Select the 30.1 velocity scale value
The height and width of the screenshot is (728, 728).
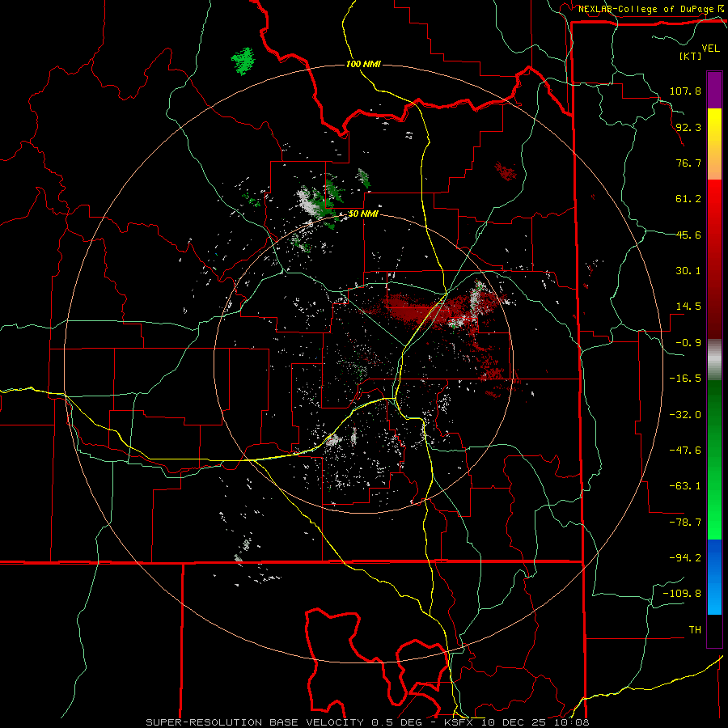point(688,271)
